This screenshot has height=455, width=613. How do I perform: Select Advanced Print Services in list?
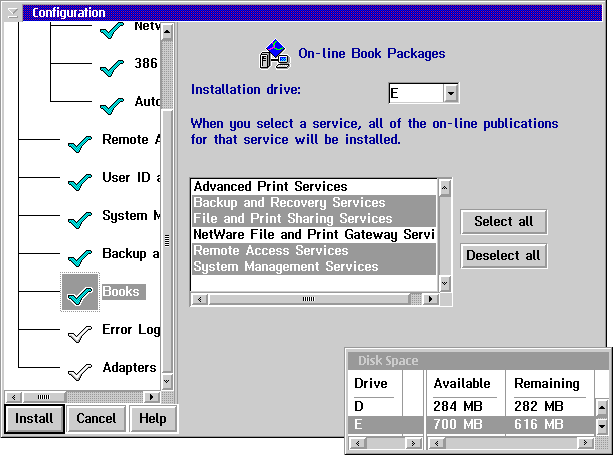pyautogui.click(x=270, y=187)
